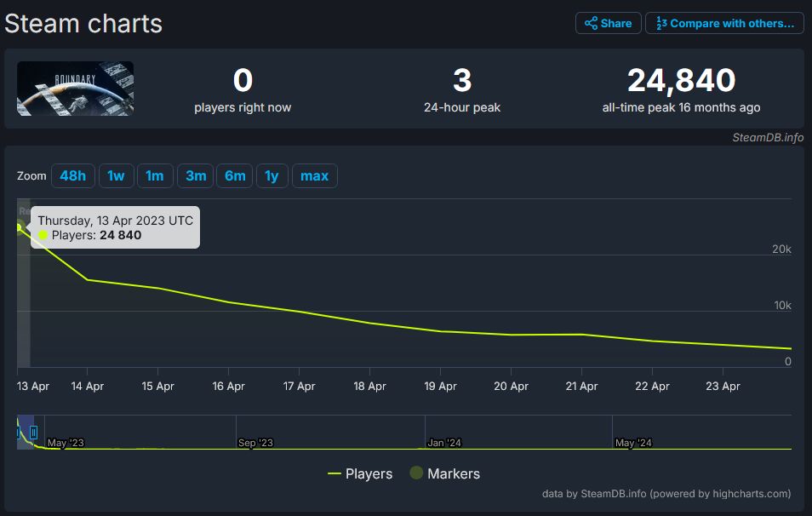Click the 18 Apr axis label

tap(369, 386)
